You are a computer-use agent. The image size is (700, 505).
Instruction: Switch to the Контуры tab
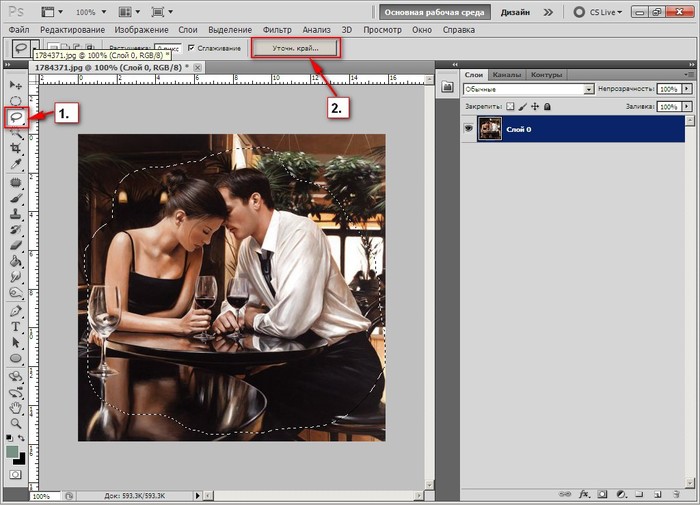(546, 75)
